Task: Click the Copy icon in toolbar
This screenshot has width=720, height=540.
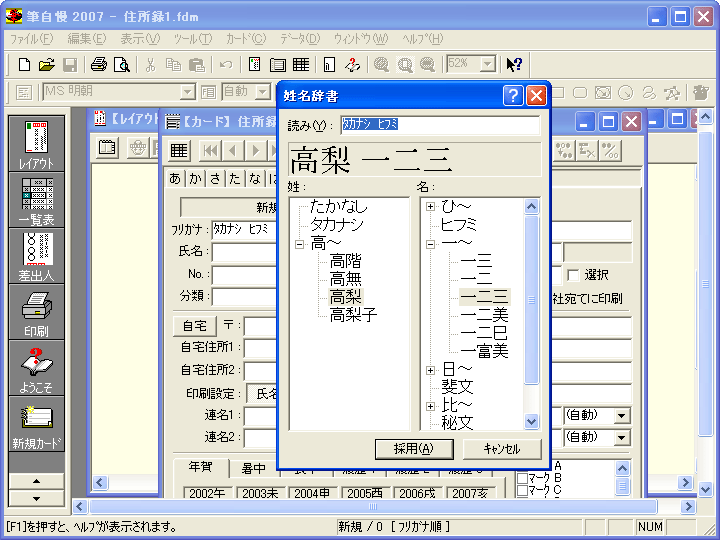Action: click(x=173, y=64)
